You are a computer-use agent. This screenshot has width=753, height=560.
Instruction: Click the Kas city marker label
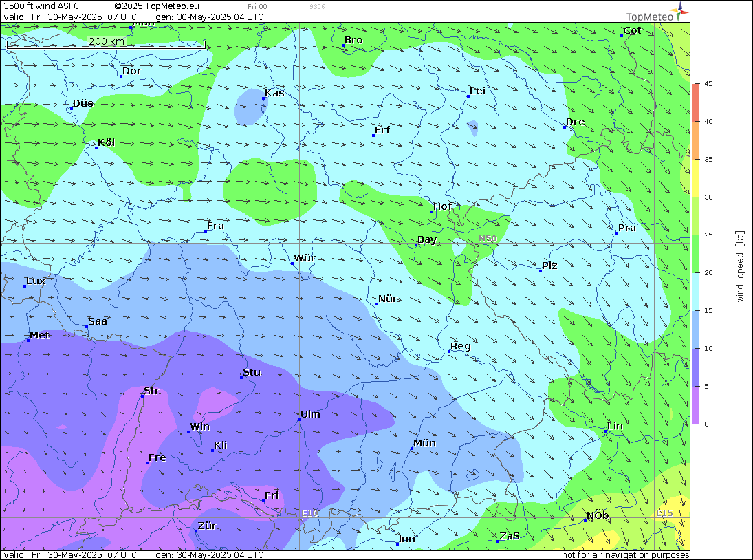[x=274, y=93]
